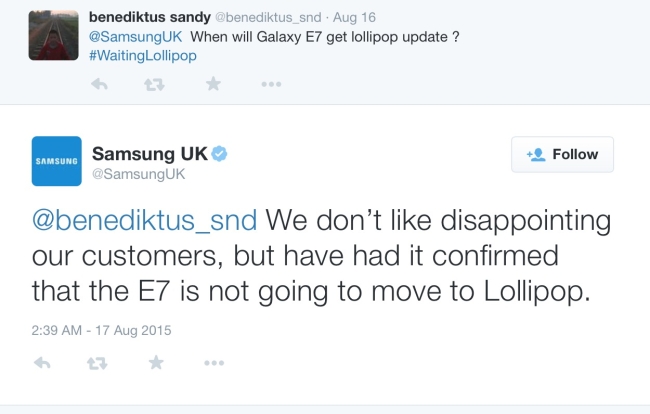
Task: Open @benediktus_snd mention in Samsung reply
Action: (x=146, y=220)
